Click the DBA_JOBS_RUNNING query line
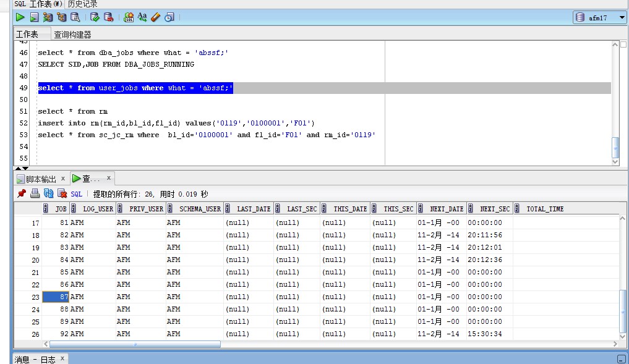The width and height of the screenshot is (629, 364). (116, 64)
